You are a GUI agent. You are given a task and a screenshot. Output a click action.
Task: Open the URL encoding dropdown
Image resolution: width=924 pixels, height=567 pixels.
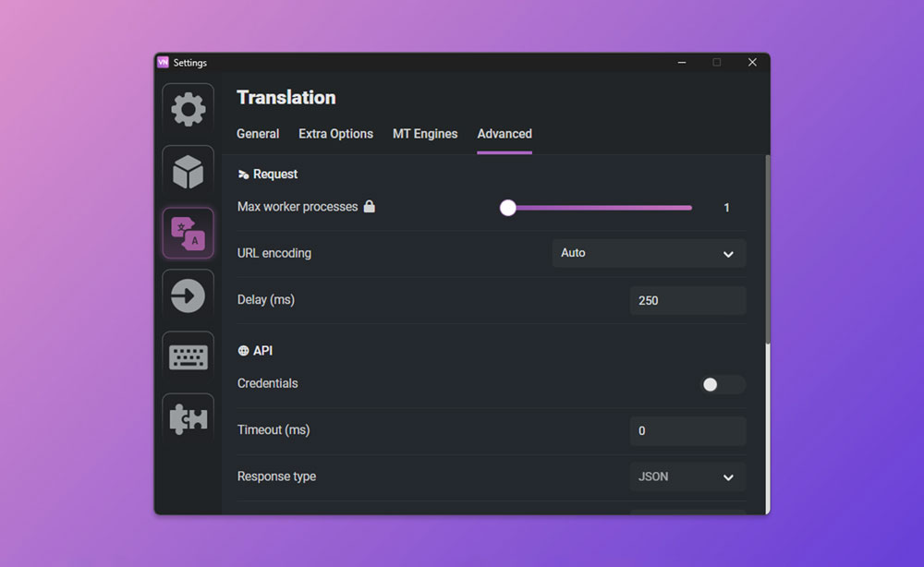click(649, 253)
